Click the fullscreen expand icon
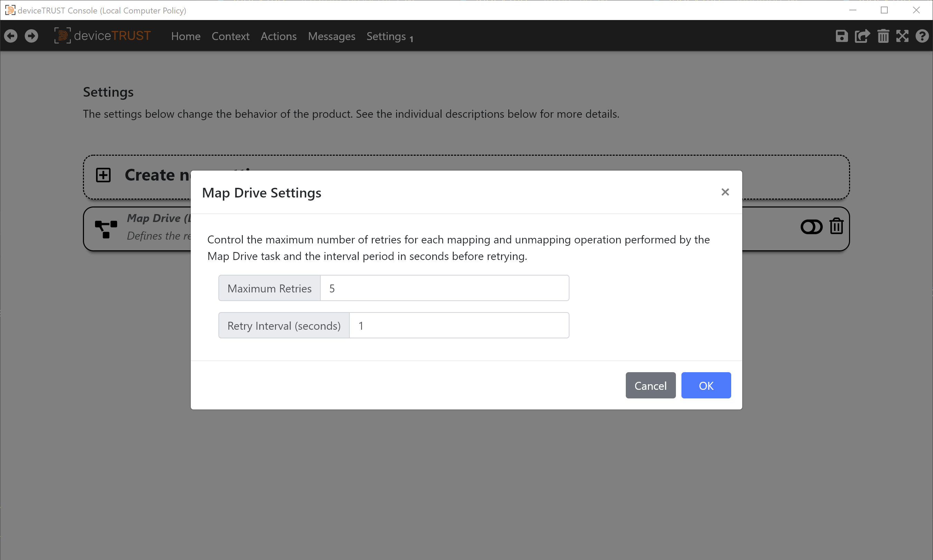 point(902,36)
